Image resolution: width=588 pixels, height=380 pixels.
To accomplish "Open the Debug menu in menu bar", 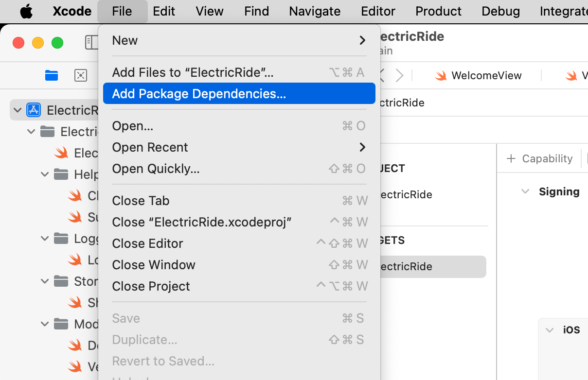I will (x=500, y=11).
